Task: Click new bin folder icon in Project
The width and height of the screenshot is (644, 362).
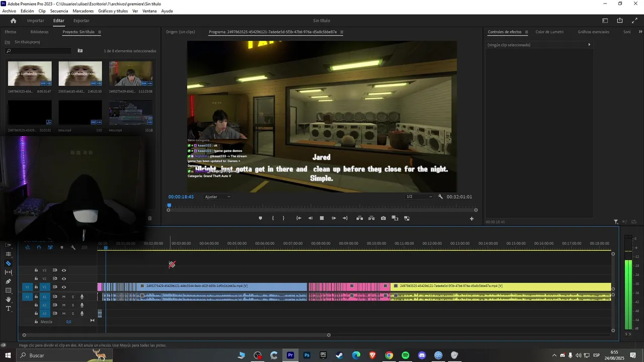Action: click(80, 51)
